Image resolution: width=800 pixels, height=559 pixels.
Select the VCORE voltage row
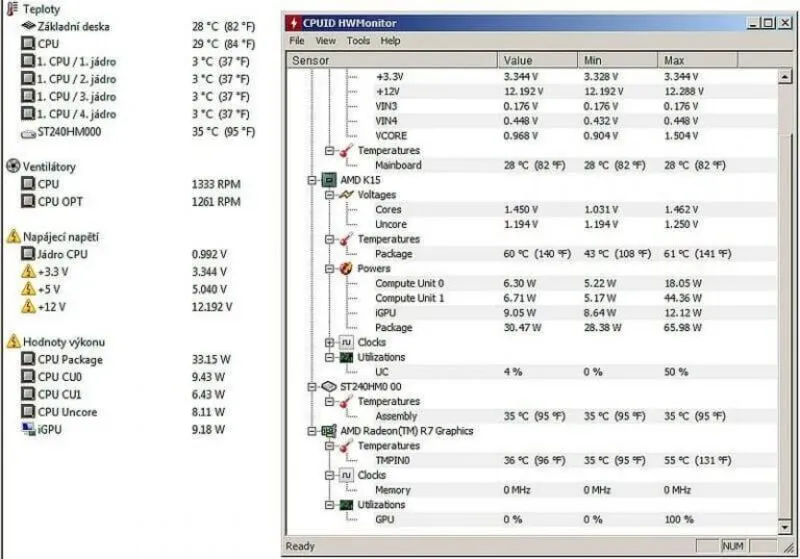tap(533, 136)
